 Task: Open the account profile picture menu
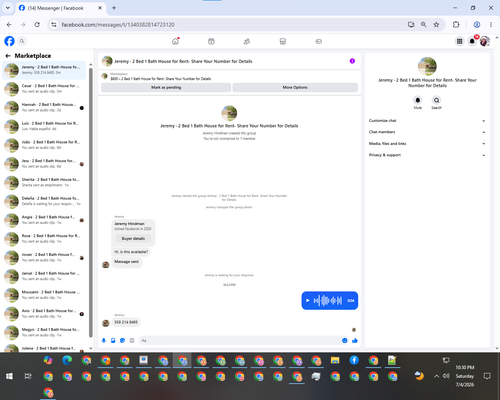485,41
